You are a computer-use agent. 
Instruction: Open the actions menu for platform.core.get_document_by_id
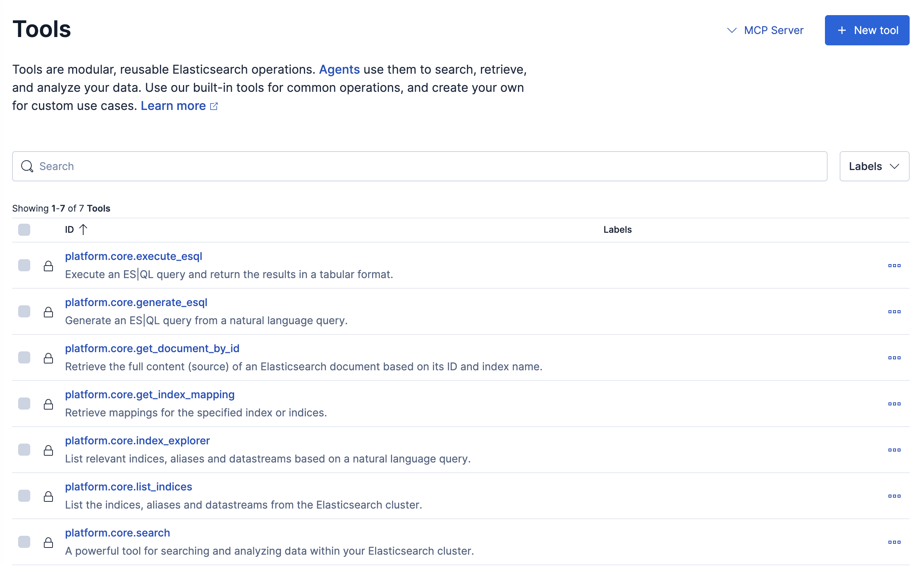tap(895, 357)
